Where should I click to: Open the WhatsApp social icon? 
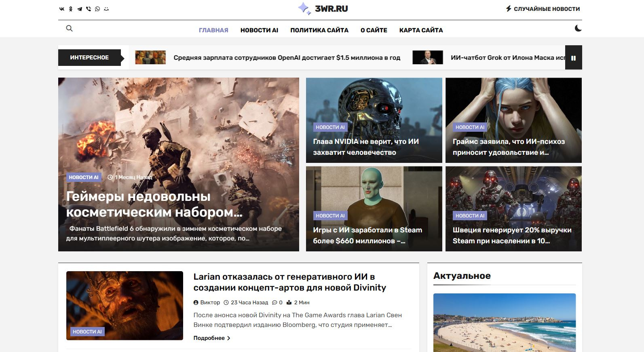pyautogui.click(x=97, y=9)
